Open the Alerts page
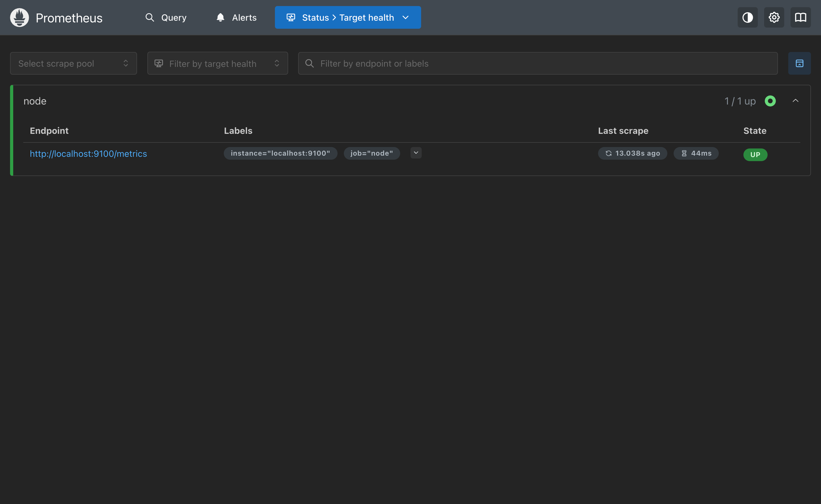Image resolution: width=821 pixels, height=504 pixels. tap(236, 17)
